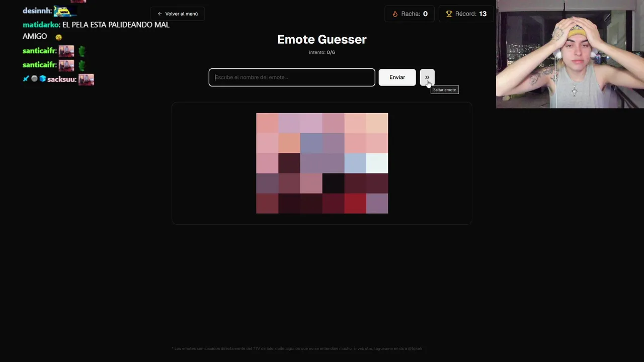Image resolution: width=644 pixels, height=362 pixels.
Task: Click the Emote Guesser title
Action: coord(322,39)
